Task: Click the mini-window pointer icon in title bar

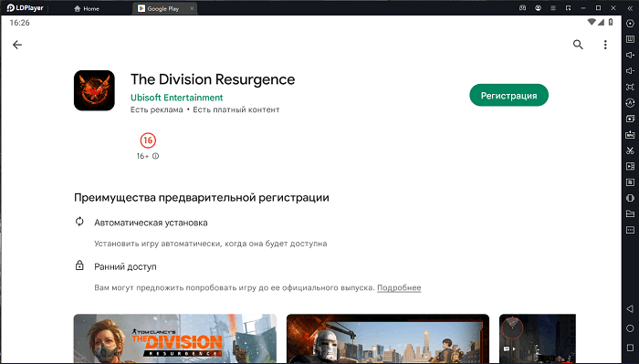Action: [x=568, y=8]
